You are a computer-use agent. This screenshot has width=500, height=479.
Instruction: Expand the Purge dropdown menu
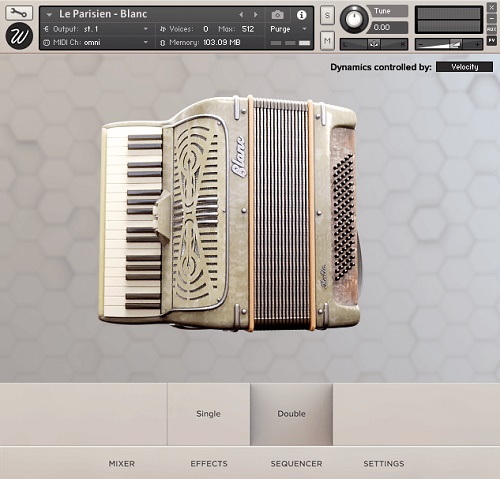tap(288, 29)
